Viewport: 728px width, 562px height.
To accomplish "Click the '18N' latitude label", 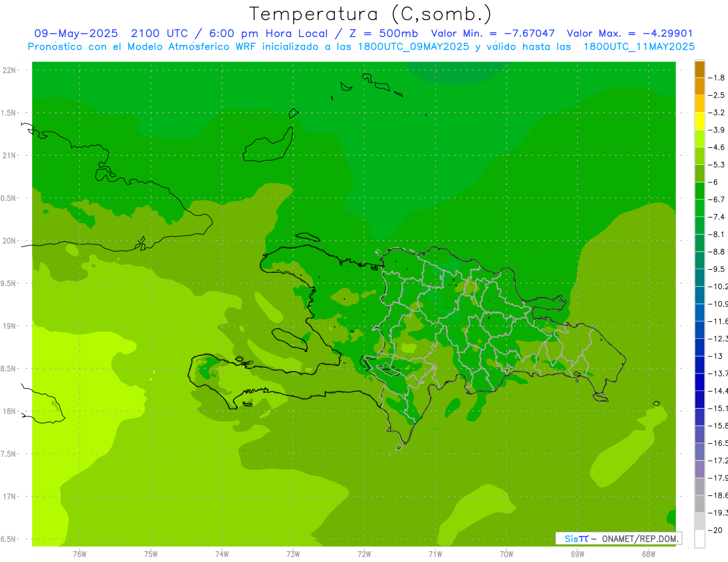I will pyautogui.click(x=9, y=411).
